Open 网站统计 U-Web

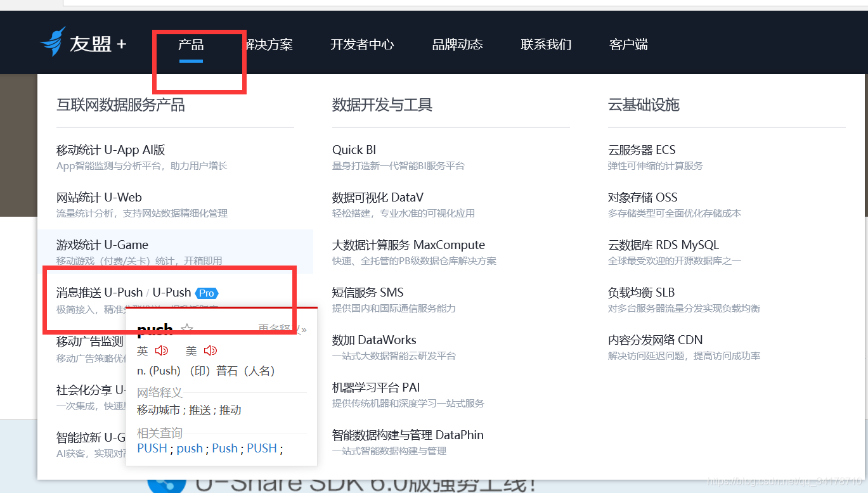99,198
